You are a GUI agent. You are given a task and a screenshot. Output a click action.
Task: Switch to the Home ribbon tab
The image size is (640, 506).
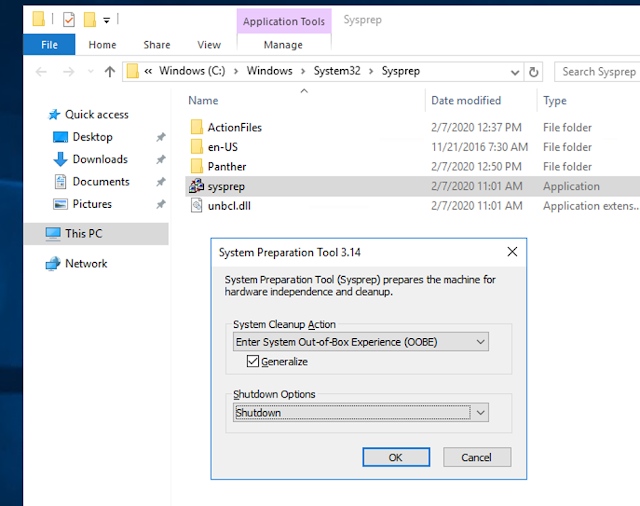(x=102, y=44)
